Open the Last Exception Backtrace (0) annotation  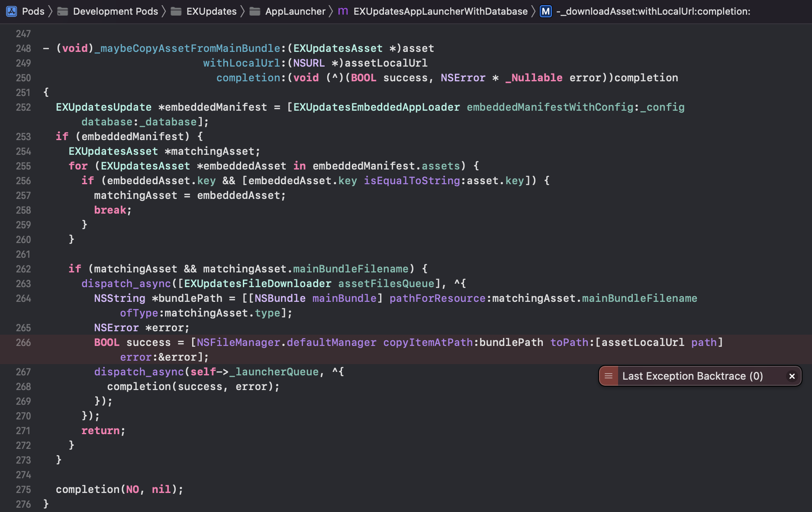click(693, 376)
